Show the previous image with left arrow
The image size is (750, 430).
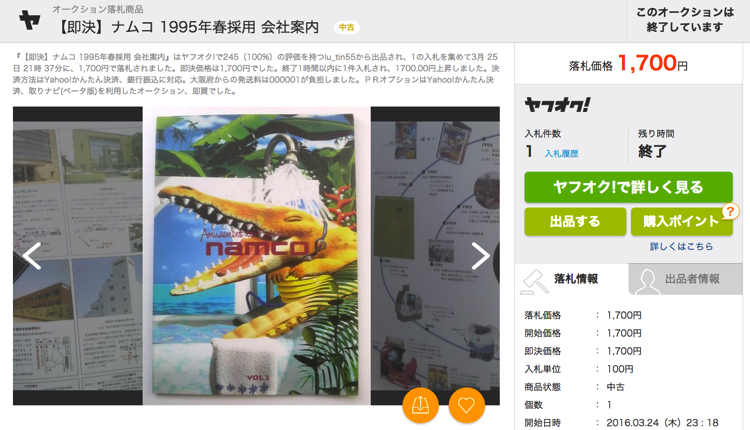click(32, 255)
